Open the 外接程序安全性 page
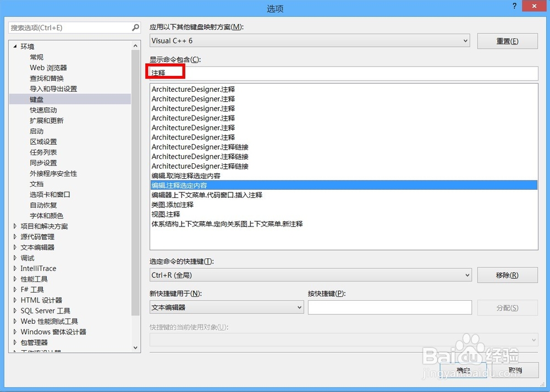Image resolution: width=550 pixels, height=392 pixels. point(53,173)
